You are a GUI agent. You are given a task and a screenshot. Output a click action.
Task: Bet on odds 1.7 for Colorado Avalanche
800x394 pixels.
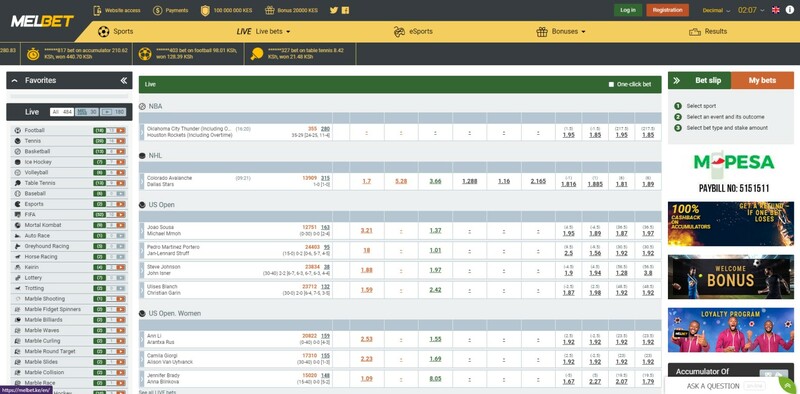(366, 181)
